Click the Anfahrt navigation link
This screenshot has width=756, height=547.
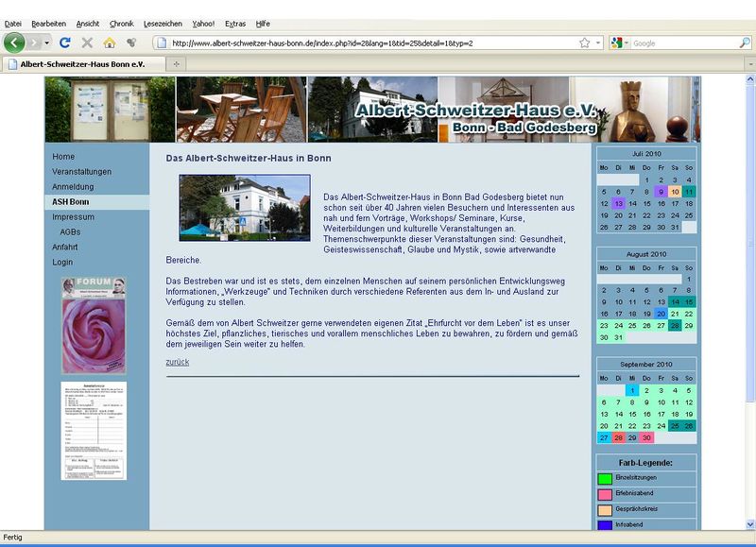click(65, 248)
